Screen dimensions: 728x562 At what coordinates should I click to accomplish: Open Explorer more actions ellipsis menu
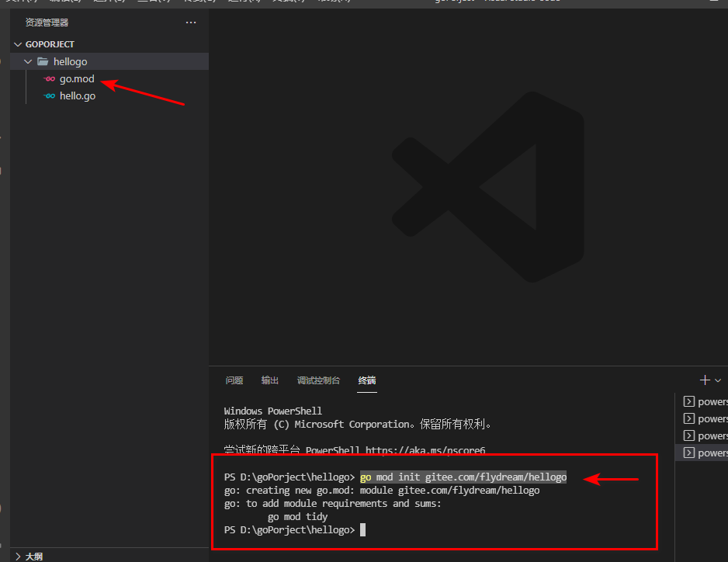(x=191, y=23)
